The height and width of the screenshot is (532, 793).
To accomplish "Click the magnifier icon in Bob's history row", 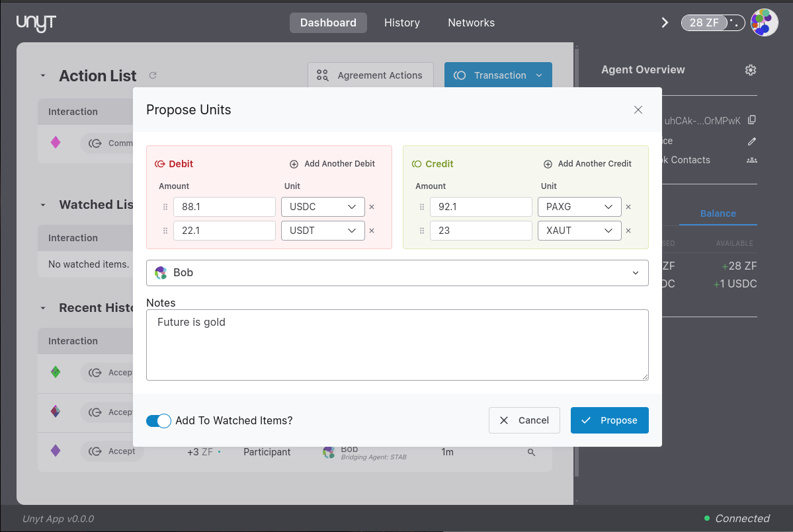I will point(530,452).
